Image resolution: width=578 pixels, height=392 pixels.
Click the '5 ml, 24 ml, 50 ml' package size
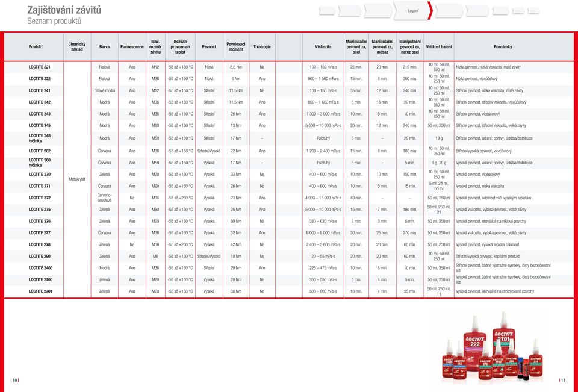[x=439, y=186]
